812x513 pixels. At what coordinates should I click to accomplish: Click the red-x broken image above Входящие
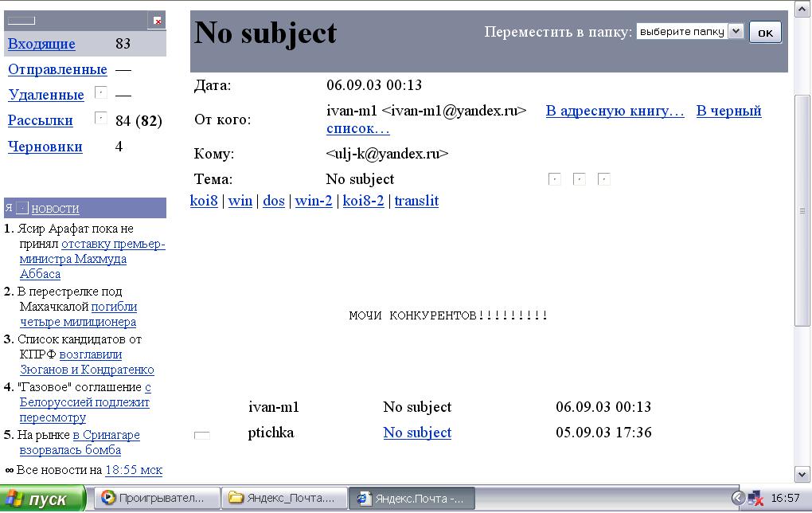[156, 21]
